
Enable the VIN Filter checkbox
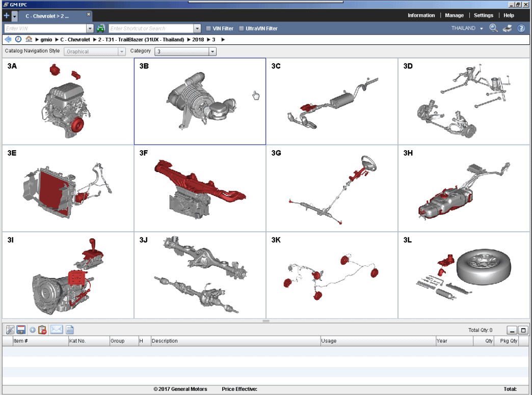[x=208, y=29]
